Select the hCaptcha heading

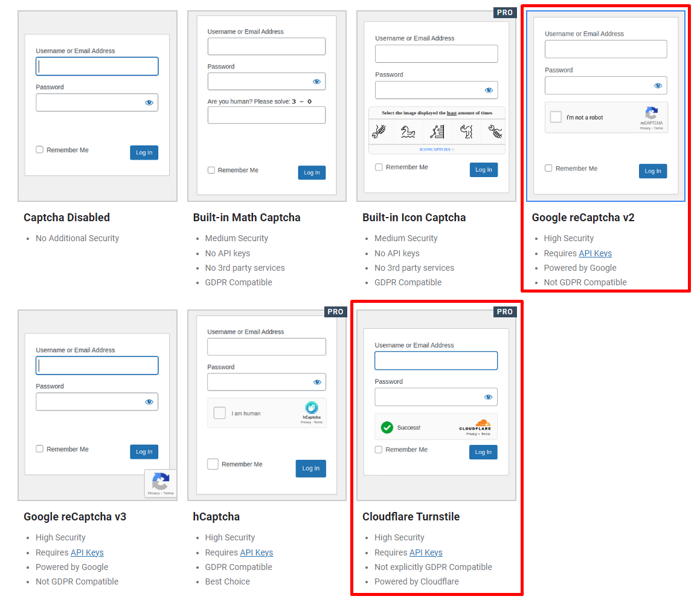216,517
